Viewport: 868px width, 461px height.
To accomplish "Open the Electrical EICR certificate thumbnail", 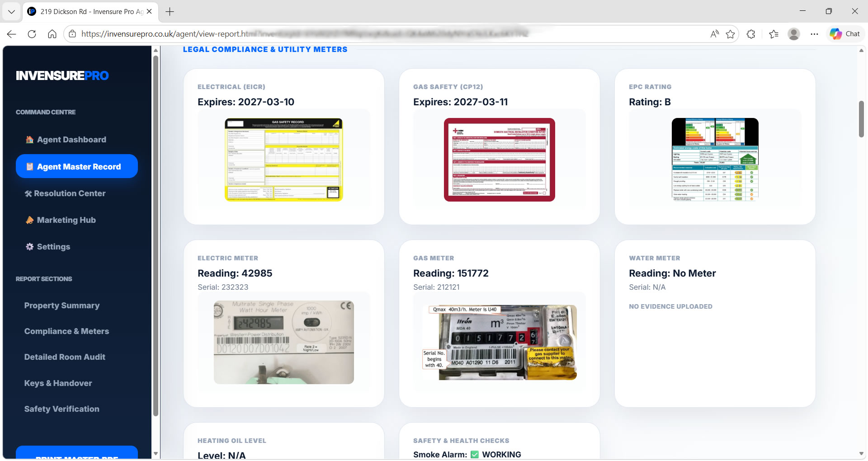I will tap(284, 160).
